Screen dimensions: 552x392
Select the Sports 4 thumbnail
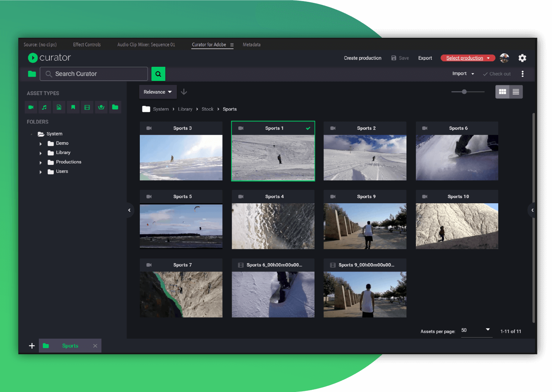click(x=273, y=226)
